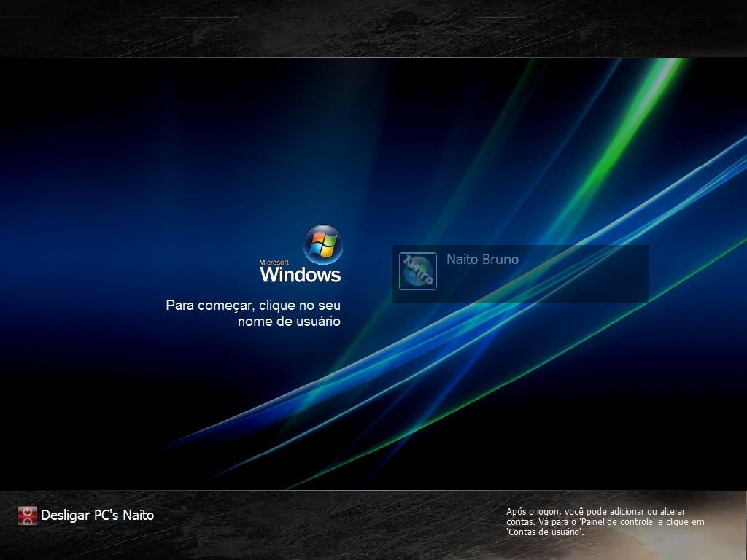
Task: Click the Naito Bruno account avatar
Action: (x=418, y=271)
